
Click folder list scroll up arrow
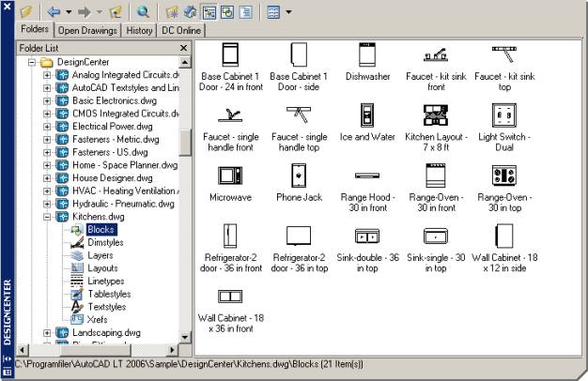pos(185,62)
